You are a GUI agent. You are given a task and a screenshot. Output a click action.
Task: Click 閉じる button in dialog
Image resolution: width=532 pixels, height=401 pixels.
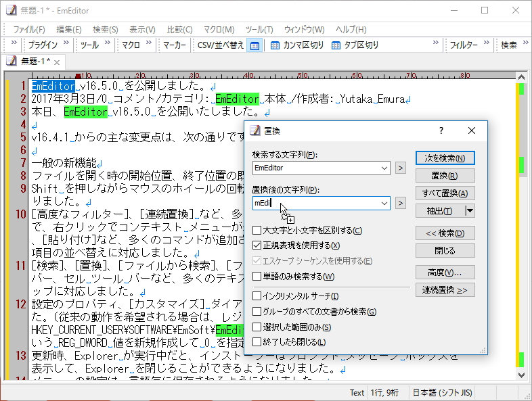(445, 251)
